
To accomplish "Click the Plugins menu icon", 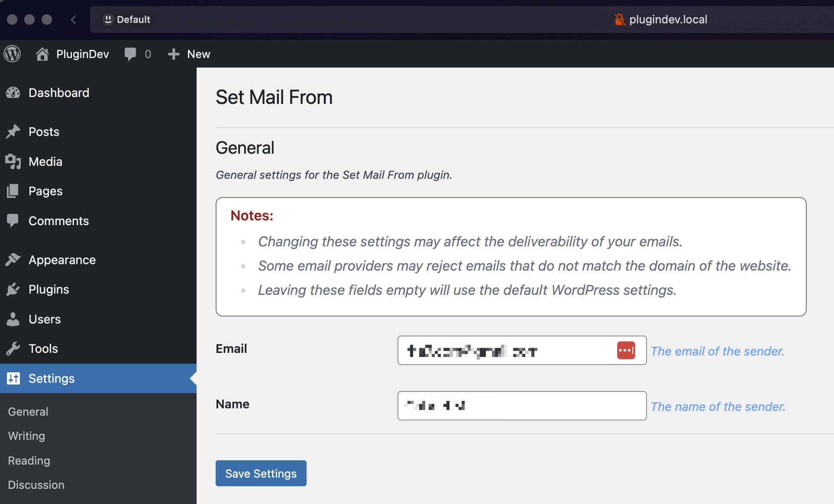I will tap(13, 290).
